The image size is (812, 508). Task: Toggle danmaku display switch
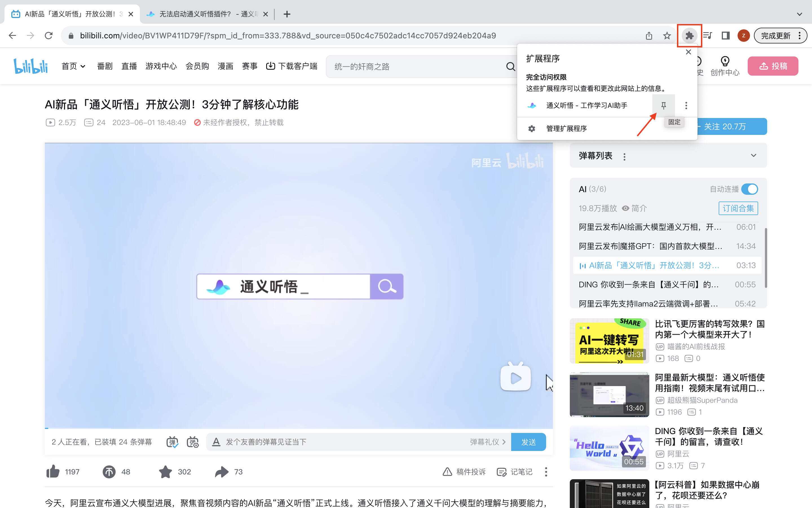tap(173, 442)
